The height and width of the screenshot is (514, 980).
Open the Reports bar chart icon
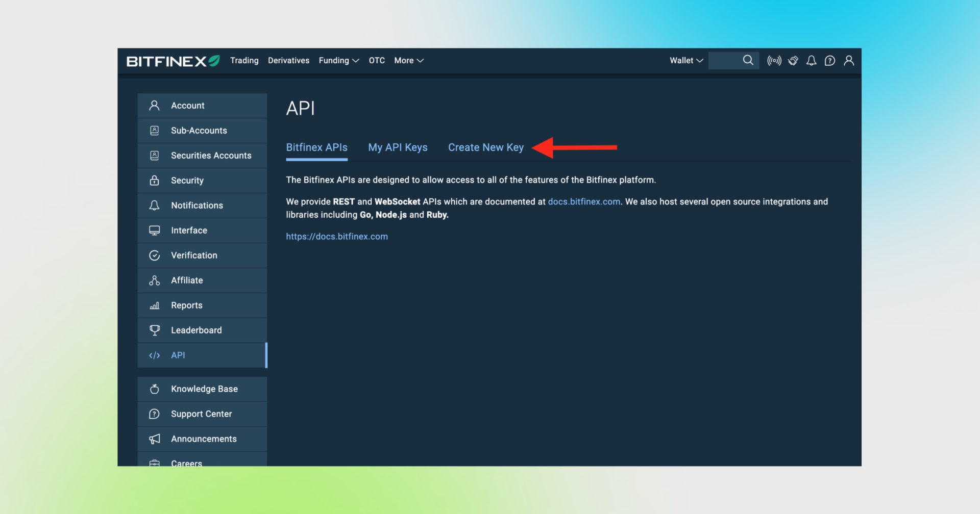tap(155, 305)
